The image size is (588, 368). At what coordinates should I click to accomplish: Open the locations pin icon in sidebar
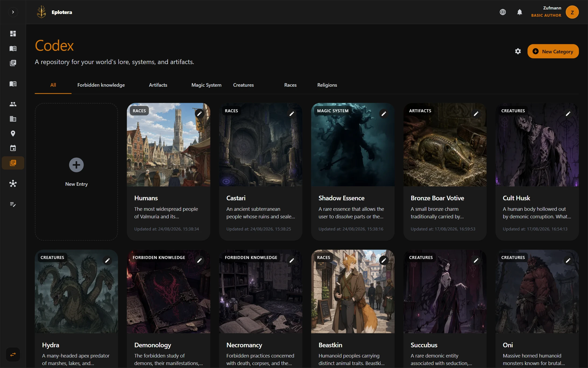pyautogui.click(x=13, y=134)
